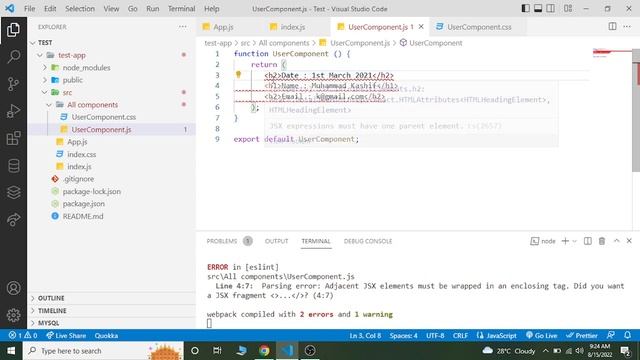The height and width of the screenshot is (360, 640).
Task: Click Prettier in status bar
Action: point(582,336)
